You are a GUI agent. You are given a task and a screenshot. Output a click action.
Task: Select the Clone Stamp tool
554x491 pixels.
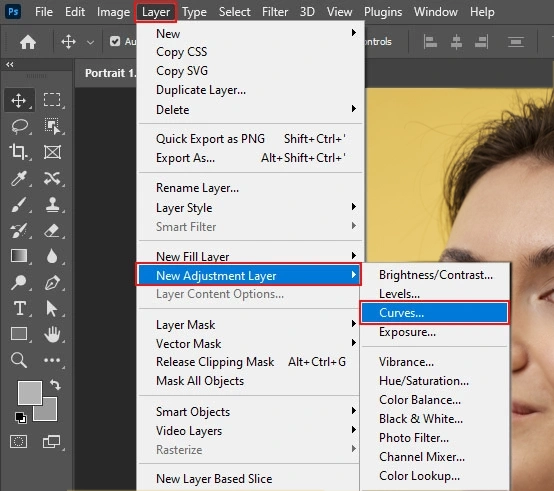click(52, 205)
